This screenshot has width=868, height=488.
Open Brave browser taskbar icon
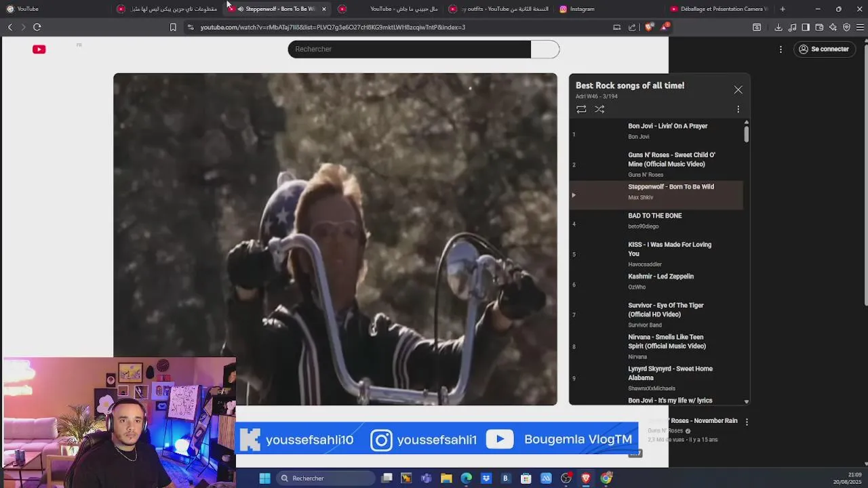tap(586, 478)
